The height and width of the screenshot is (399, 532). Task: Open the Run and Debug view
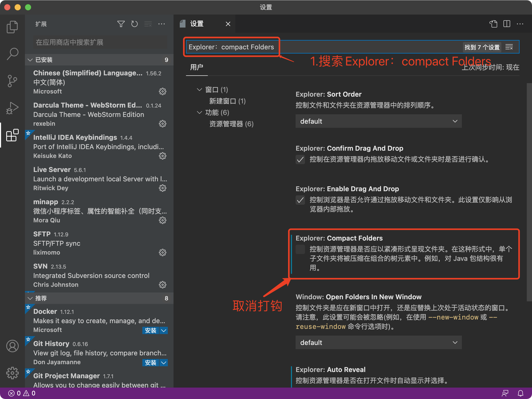click(x=12, y=108)
